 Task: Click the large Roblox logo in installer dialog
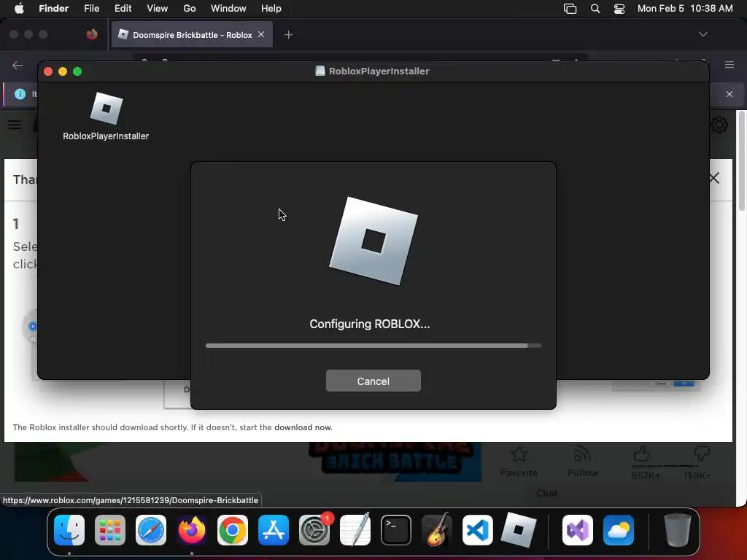(373, 241)
